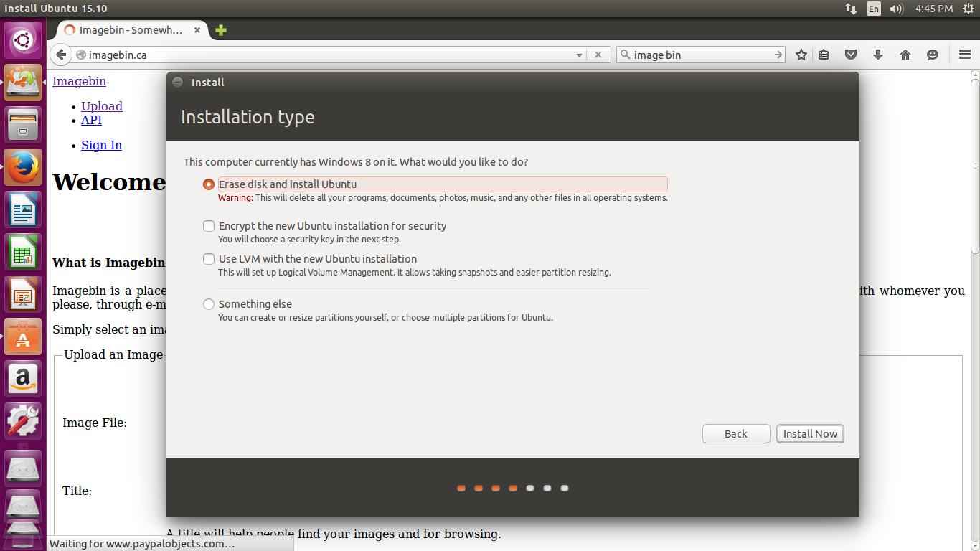Open the Files manager from launcher
The image size is (980, 551).
tap(23, 125)
